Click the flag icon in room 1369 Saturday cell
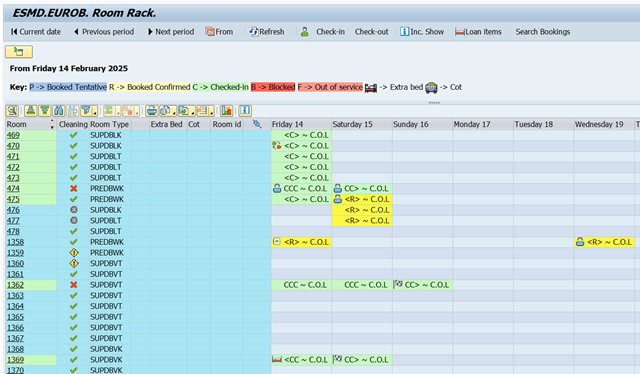 [337, 359]
